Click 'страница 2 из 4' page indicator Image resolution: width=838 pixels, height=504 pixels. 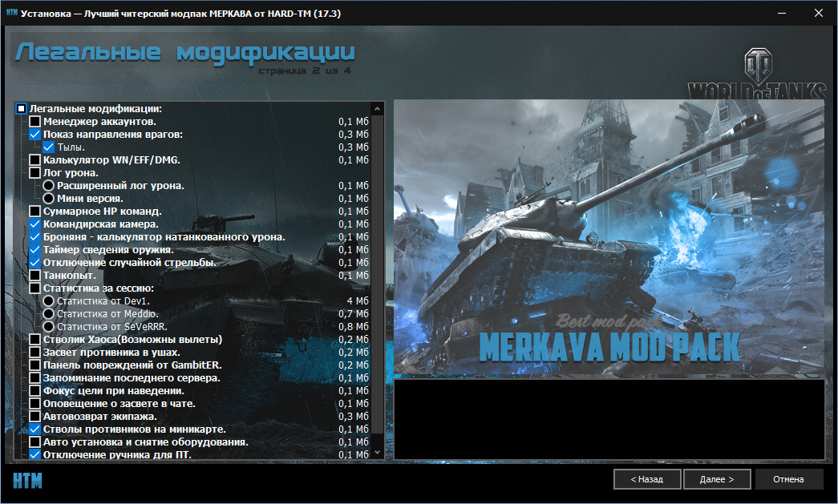tap(306, 71)
